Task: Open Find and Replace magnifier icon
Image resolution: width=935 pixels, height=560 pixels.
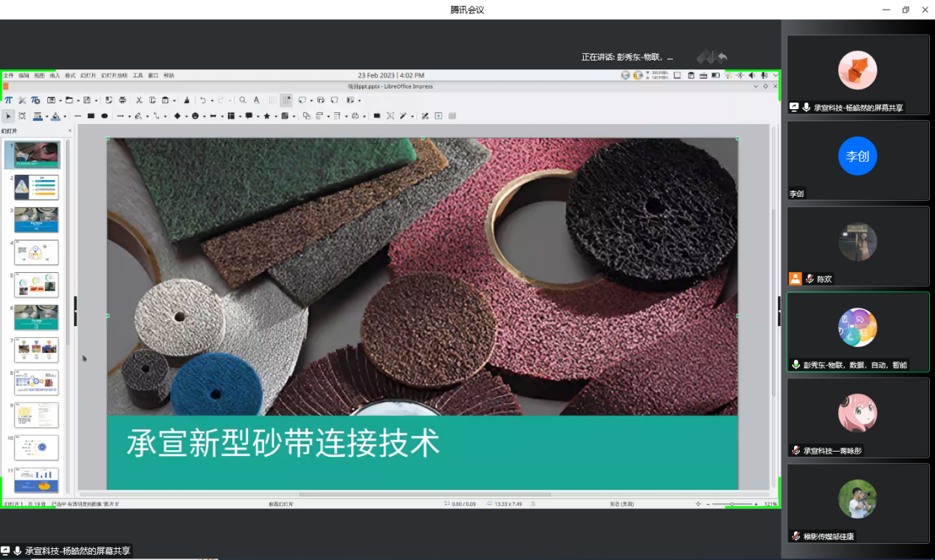Action: pos(243,100)
